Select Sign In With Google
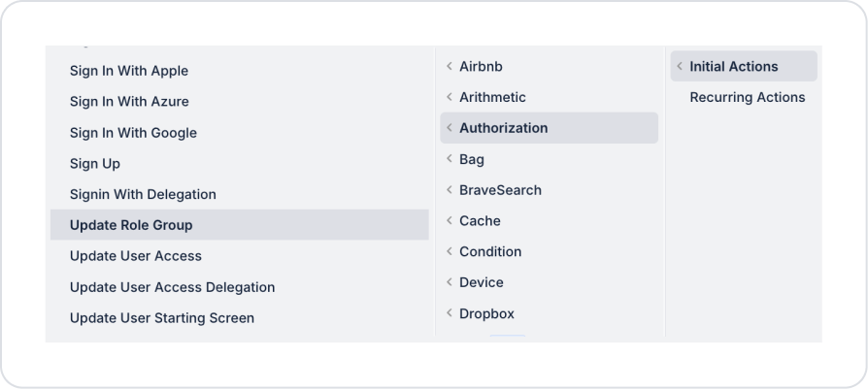This screenshot has height=389, width=868. (133, 133)
